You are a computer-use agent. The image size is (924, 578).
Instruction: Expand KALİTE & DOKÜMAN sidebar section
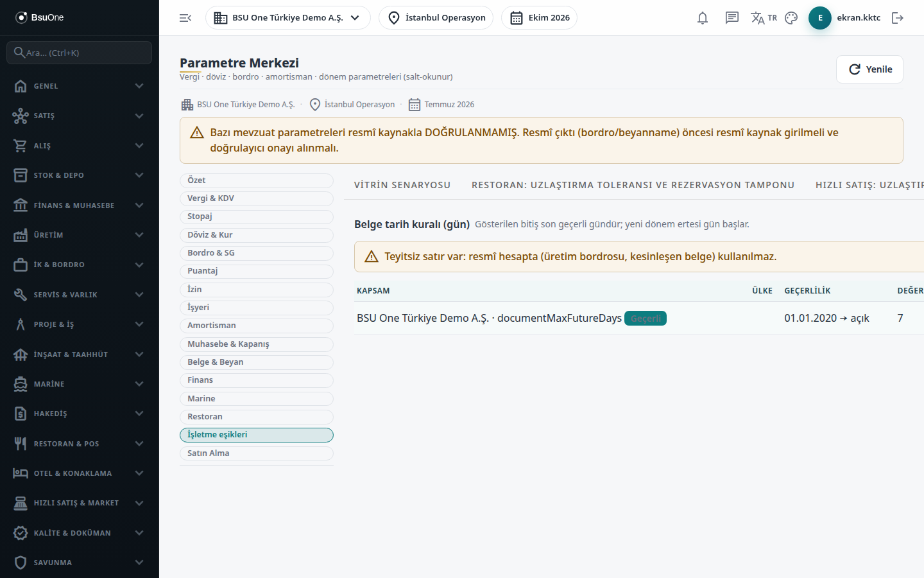pyautogui.click(x=80, y=533)
